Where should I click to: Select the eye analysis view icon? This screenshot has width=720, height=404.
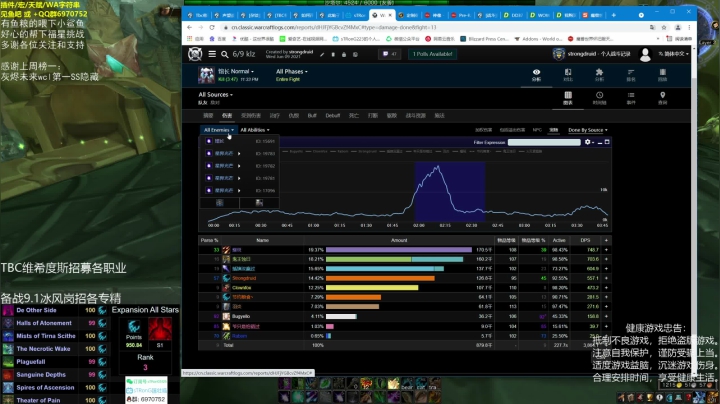coord(536,75)
